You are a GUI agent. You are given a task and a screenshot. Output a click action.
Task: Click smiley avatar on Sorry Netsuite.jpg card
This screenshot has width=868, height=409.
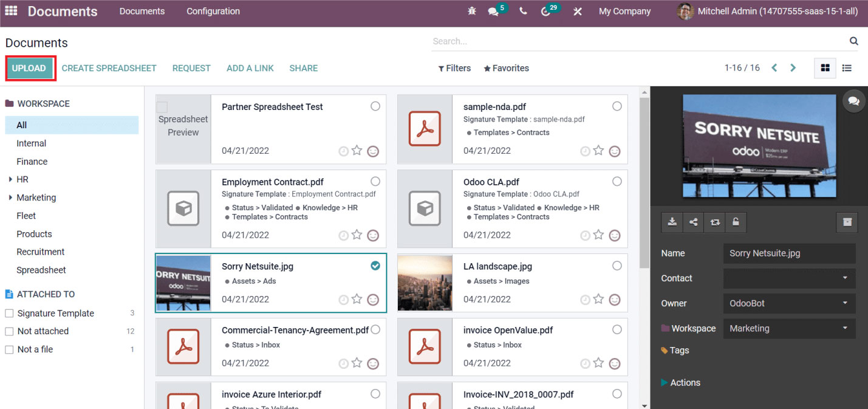[373, 300]
